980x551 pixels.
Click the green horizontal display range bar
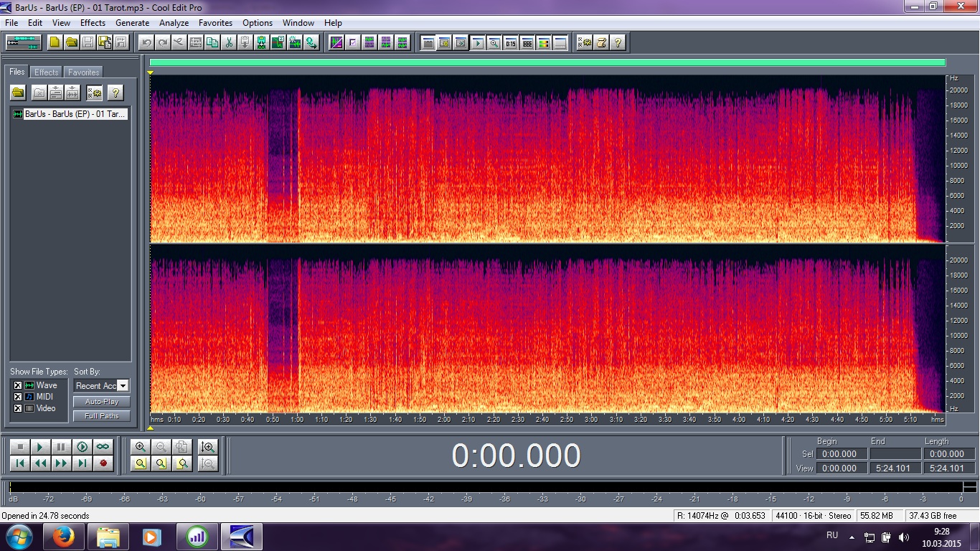point(547,62)
